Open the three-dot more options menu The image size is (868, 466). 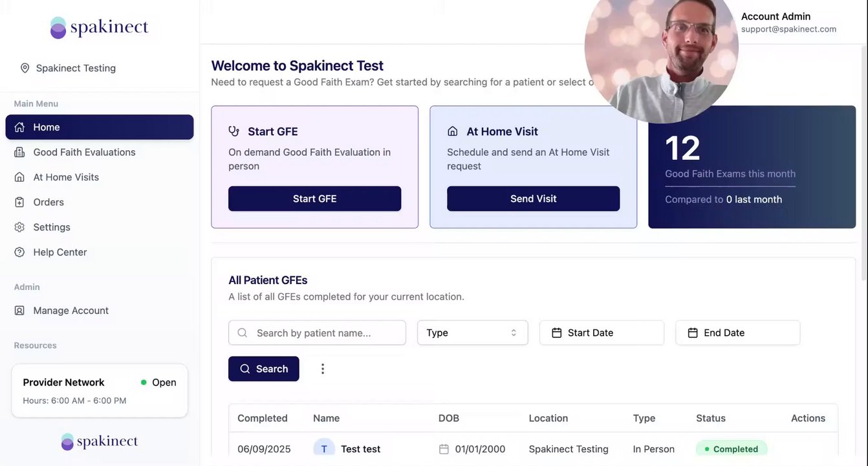pyautogui.click(x=323, y=369)
